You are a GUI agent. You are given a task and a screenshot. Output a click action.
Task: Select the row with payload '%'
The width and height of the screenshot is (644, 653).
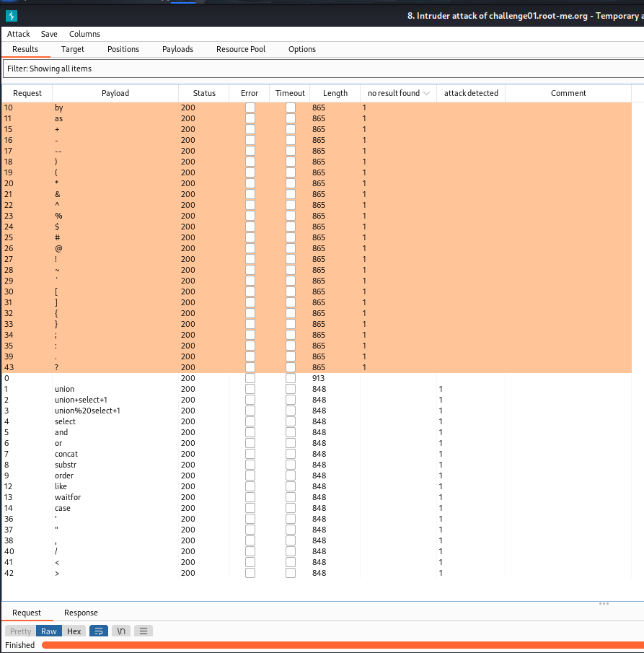pyautogui.click(x=317, y=216)
